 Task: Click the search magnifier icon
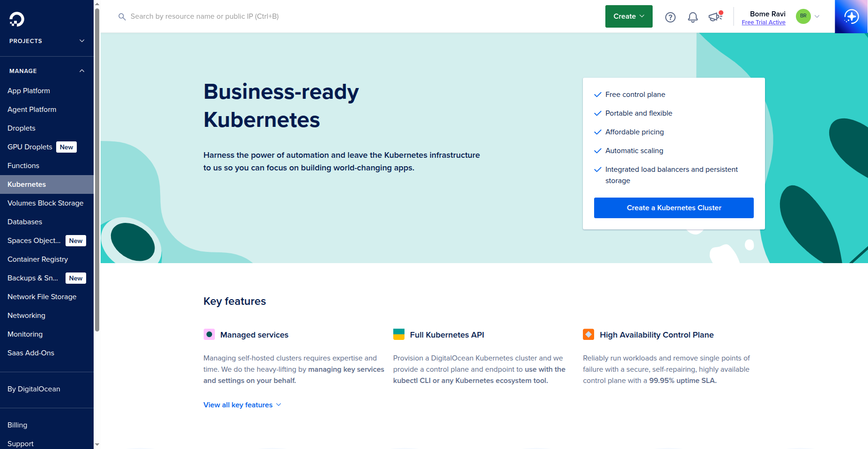pyautogui.click(x=122, y=16)
